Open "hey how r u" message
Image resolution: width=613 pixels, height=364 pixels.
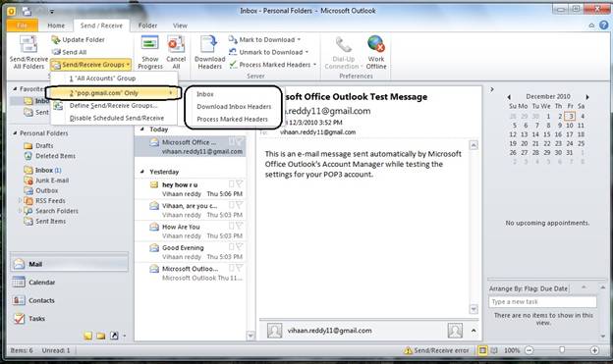pos(190,189)
